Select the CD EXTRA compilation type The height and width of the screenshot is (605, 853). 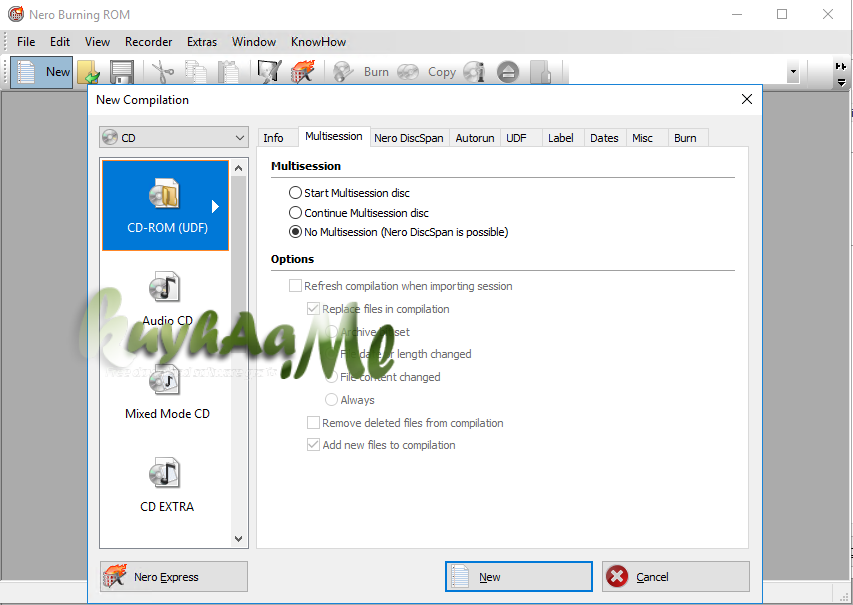(167, 484)
